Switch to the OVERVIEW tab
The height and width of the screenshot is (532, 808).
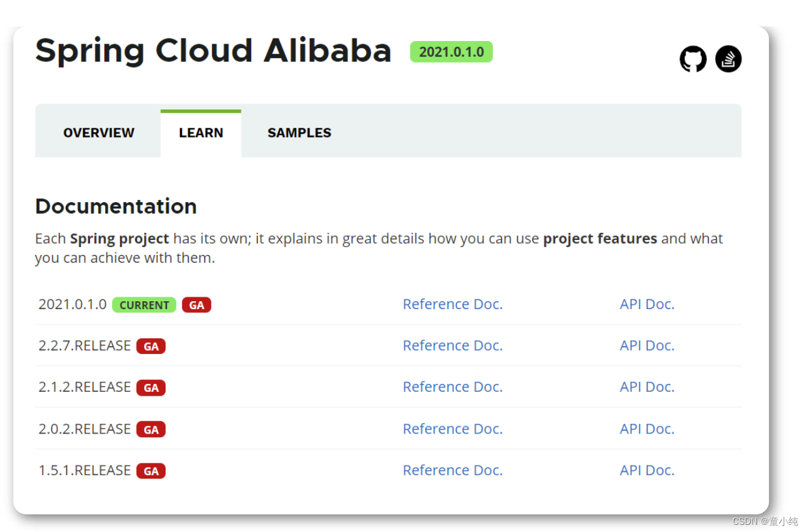click(x=98, y=133)
